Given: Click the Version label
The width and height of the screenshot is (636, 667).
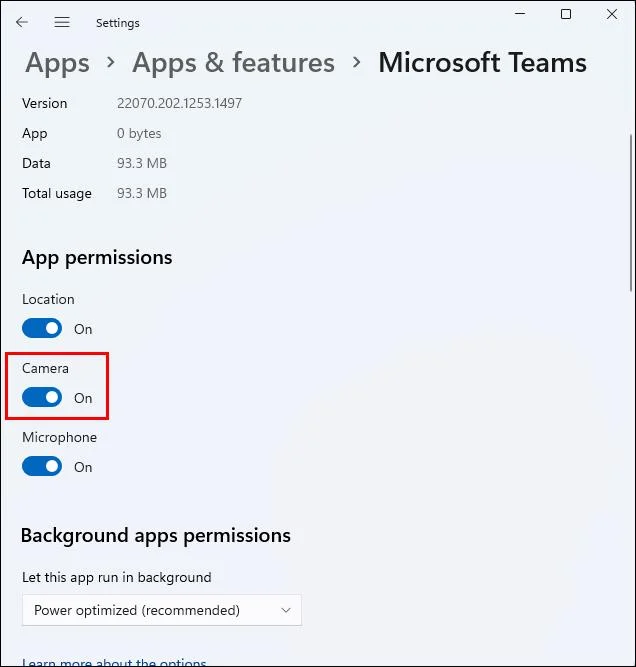Looking at the screenshot, I should (45, 103).
